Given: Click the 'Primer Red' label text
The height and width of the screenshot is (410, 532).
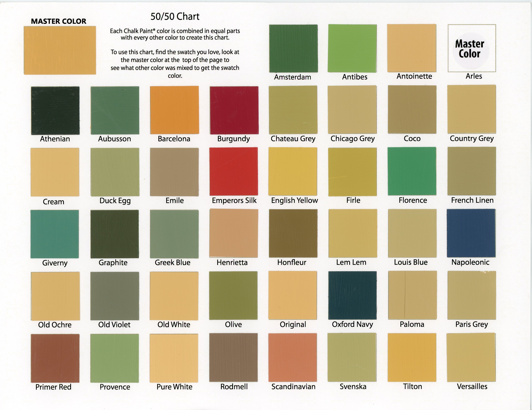Looking at the screenshot, I should (x=53, y=387).
